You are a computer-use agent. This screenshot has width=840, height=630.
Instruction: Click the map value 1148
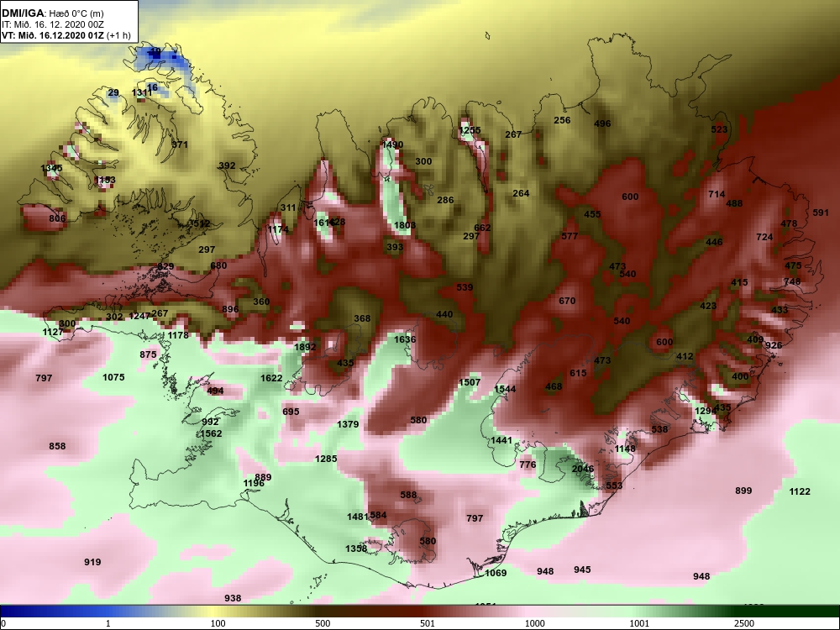625,449
